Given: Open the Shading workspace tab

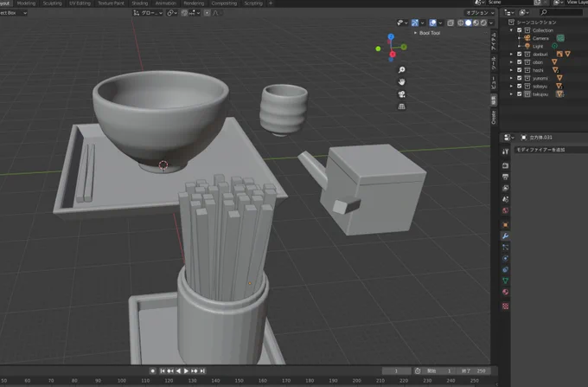Looking at the screenshot, I should [x=140, y=3].
